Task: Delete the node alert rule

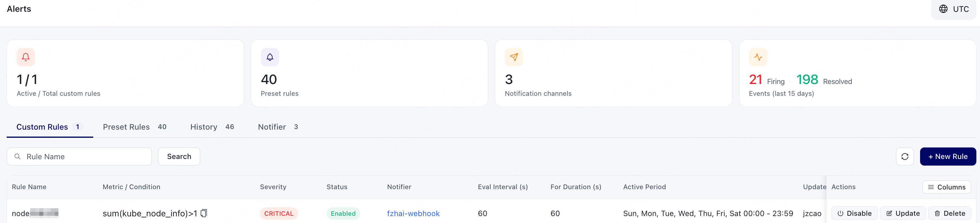Action: tap(949, 214)
